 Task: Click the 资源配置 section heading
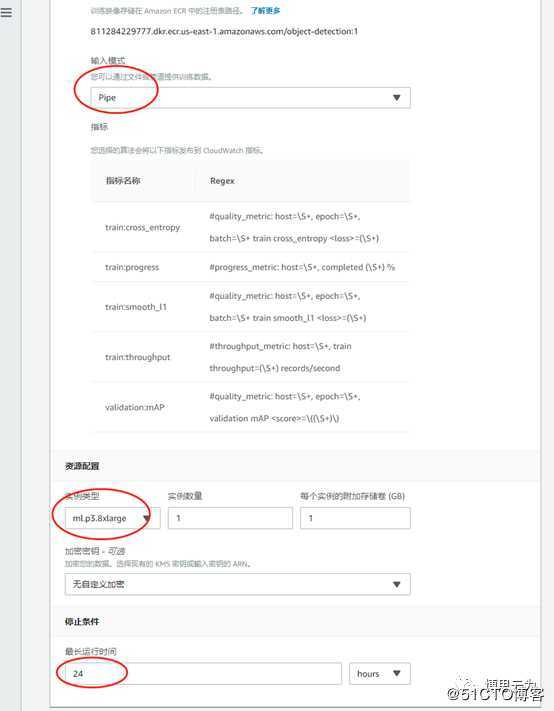click(82, 466)
